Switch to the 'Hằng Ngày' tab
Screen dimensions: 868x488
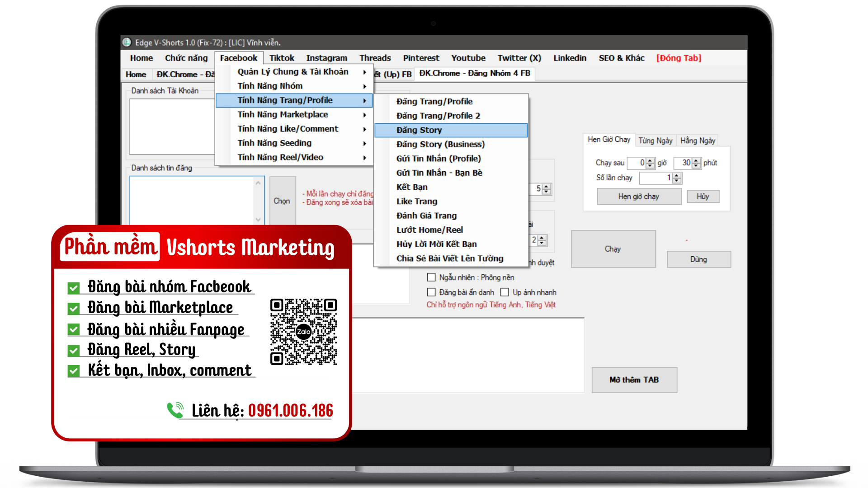(x=698, y=141)
